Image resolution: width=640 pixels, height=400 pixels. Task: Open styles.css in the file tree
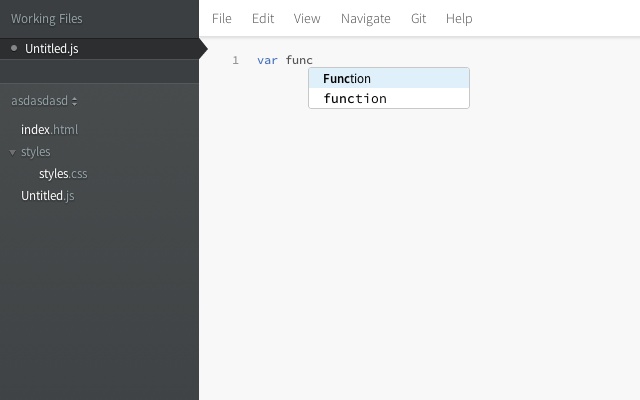63,174
